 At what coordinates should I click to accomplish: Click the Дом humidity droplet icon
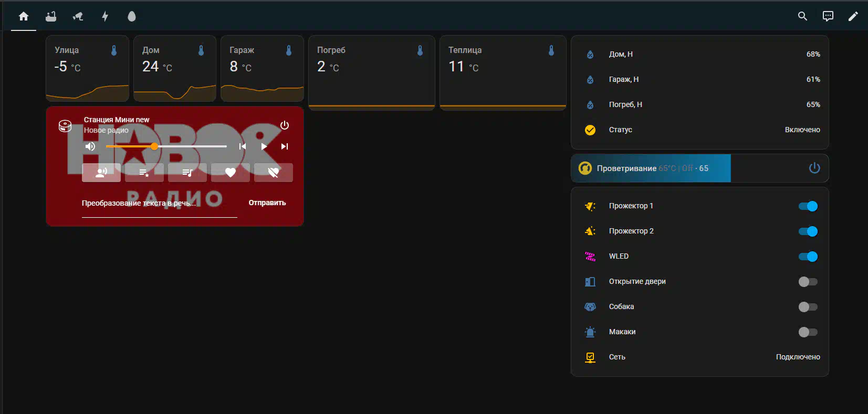(x=590, y=54)
